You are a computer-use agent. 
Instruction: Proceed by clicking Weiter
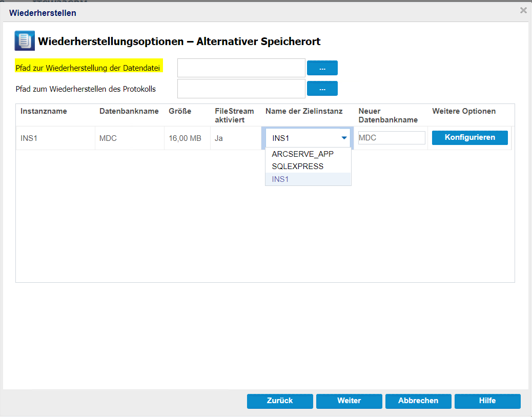point(349,401)
